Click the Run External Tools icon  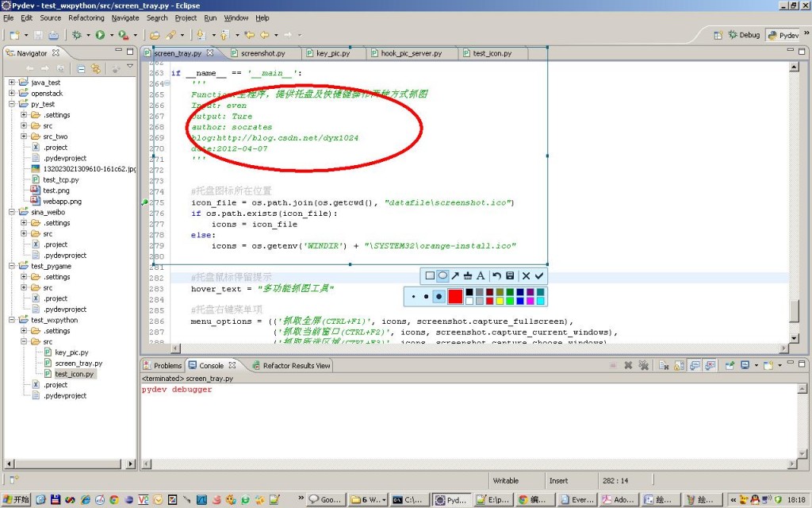(123, 35)
